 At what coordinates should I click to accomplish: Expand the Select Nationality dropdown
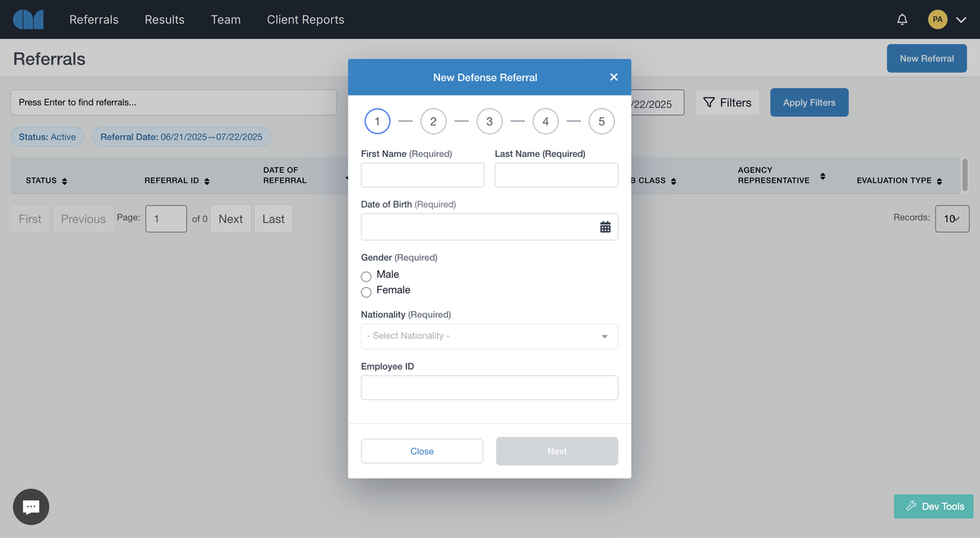pyautogui.click(x=489, y=336)
